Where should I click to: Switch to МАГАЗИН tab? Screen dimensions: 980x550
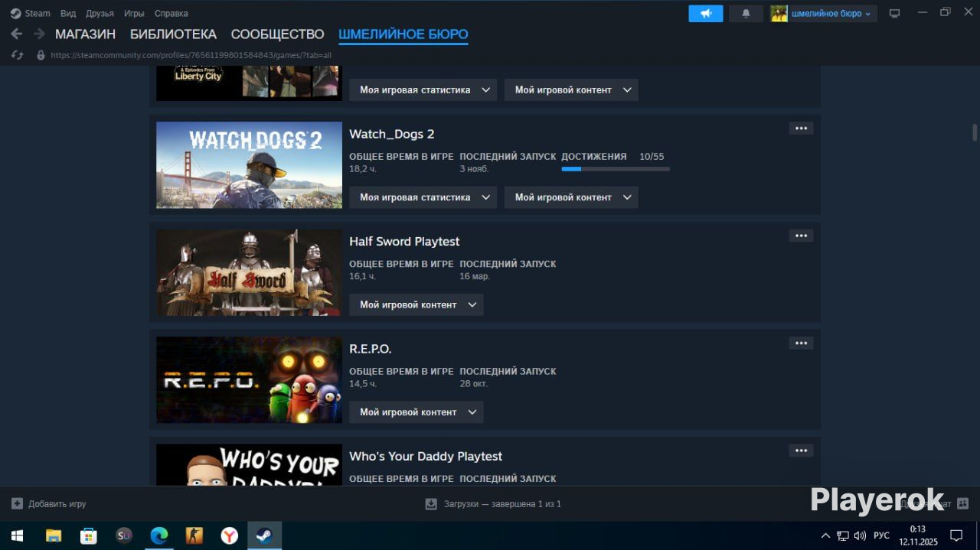coord(85,34)
